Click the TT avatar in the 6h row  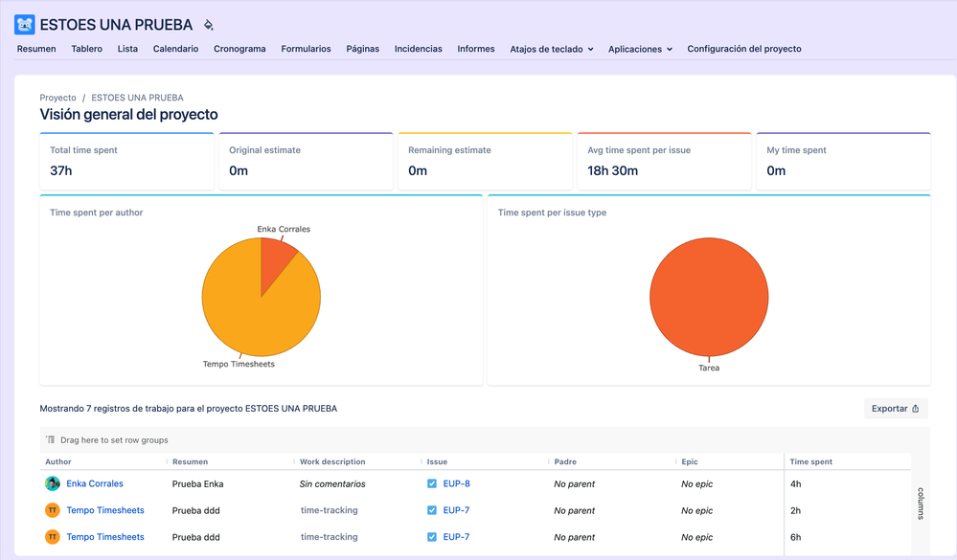point(53,538)
